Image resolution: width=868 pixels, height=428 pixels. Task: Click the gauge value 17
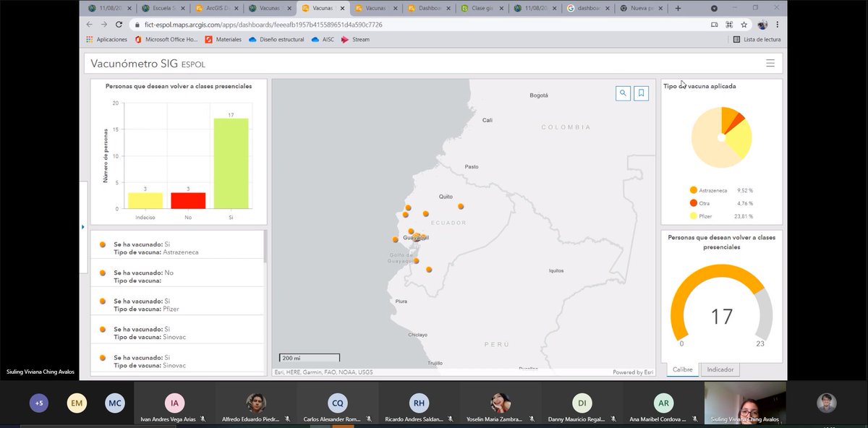[722, 316]
